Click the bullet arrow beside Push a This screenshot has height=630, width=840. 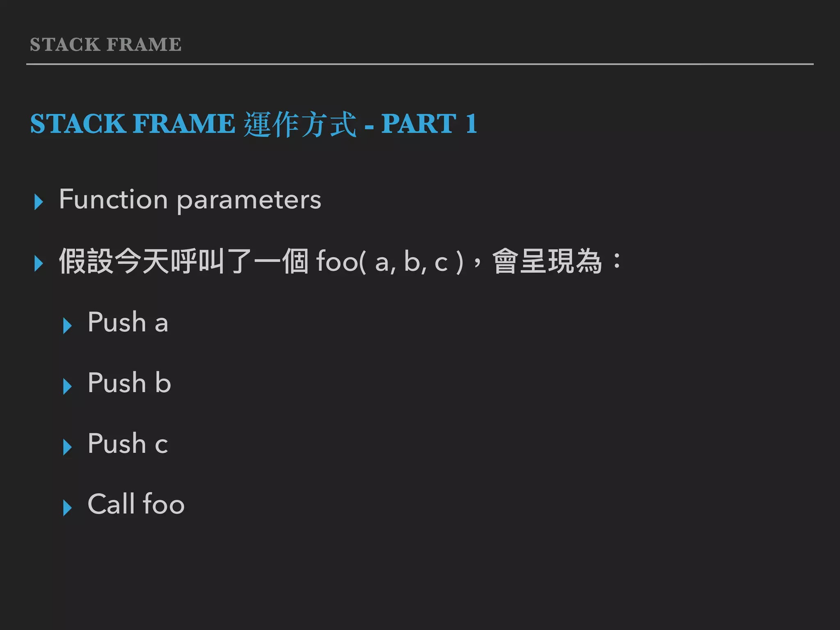coord(68,326)
